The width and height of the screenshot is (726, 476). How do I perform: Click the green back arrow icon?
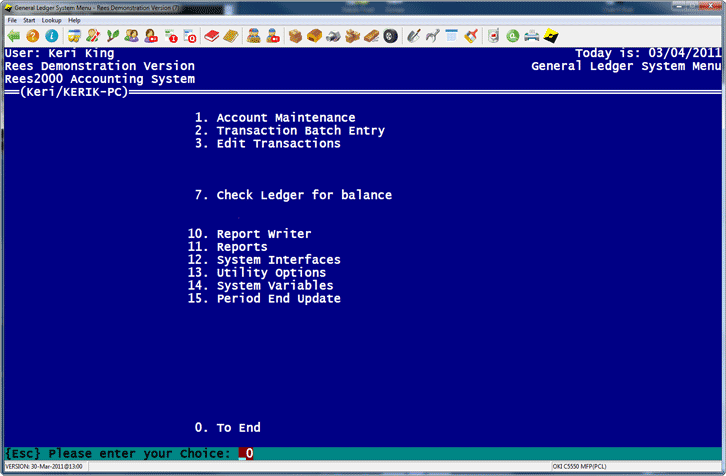[14, 36]
